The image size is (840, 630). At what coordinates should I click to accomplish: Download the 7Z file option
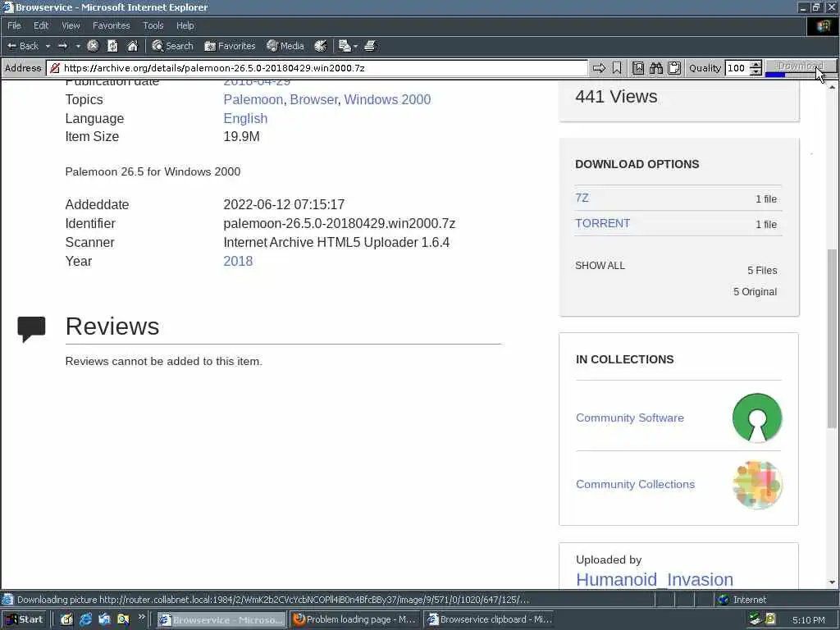(x=582, y=198)
